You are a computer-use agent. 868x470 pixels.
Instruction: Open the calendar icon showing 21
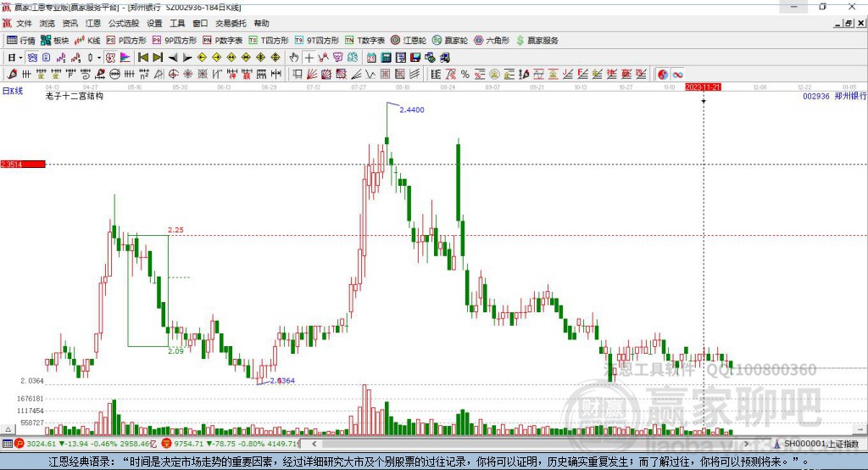[x=371, y=57]
